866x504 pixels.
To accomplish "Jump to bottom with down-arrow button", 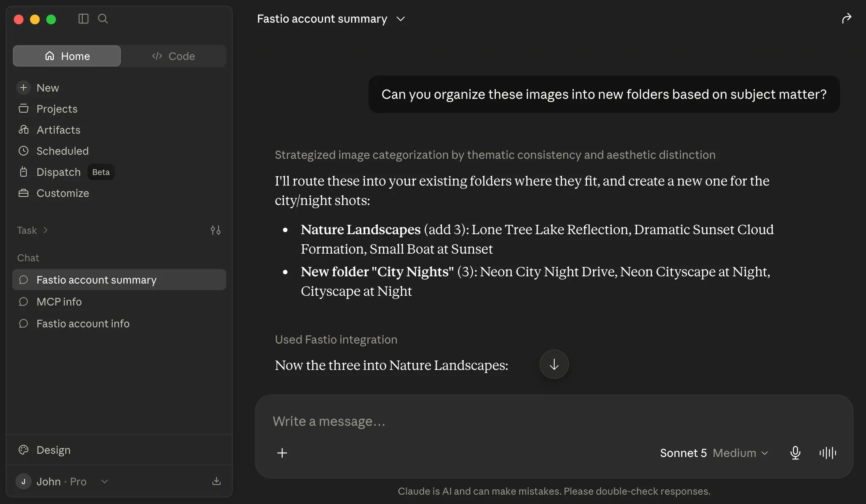I will [x=554, y=364].
